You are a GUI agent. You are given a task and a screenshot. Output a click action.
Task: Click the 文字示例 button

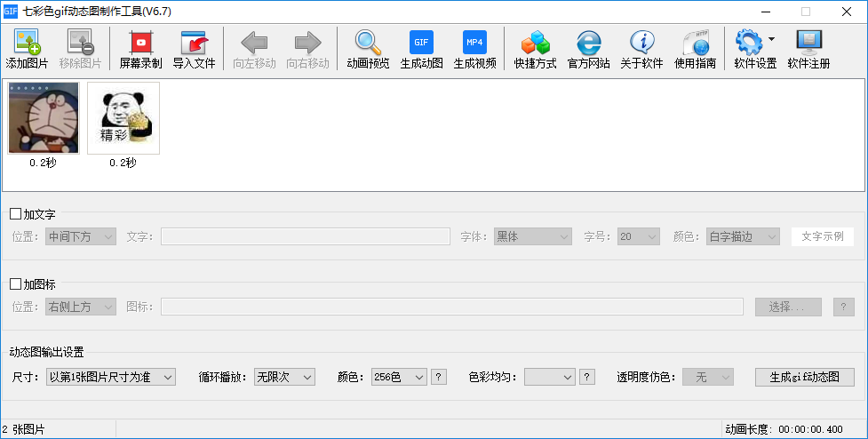click(x=823, y=236)
